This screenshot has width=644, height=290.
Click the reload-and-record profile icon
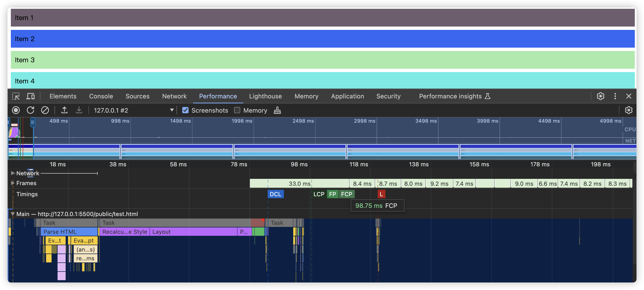30,110
